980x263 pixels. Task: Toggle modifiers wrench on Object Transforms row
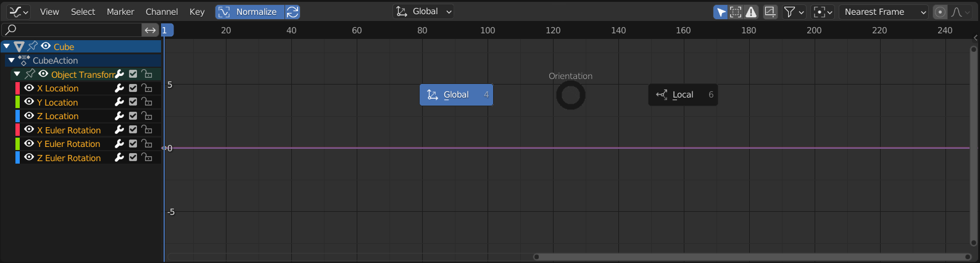click(x=120, y=74)
